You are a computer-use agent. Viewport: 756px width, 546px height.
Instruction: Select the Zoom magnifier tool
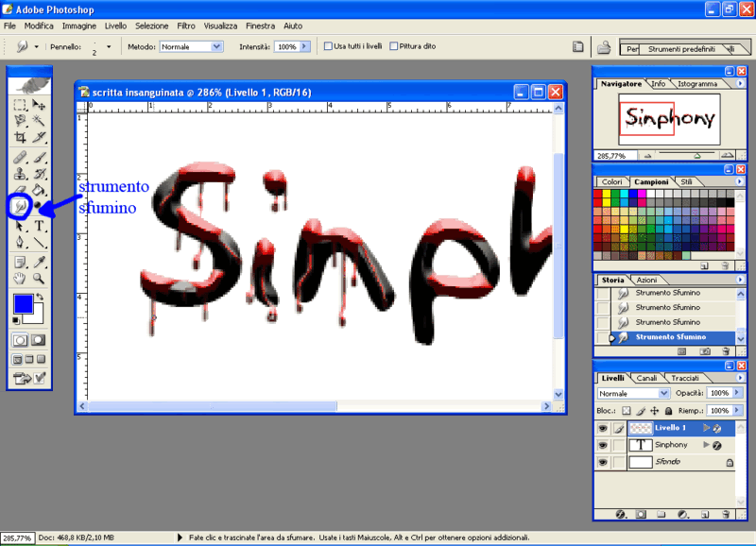pos(40,279)
